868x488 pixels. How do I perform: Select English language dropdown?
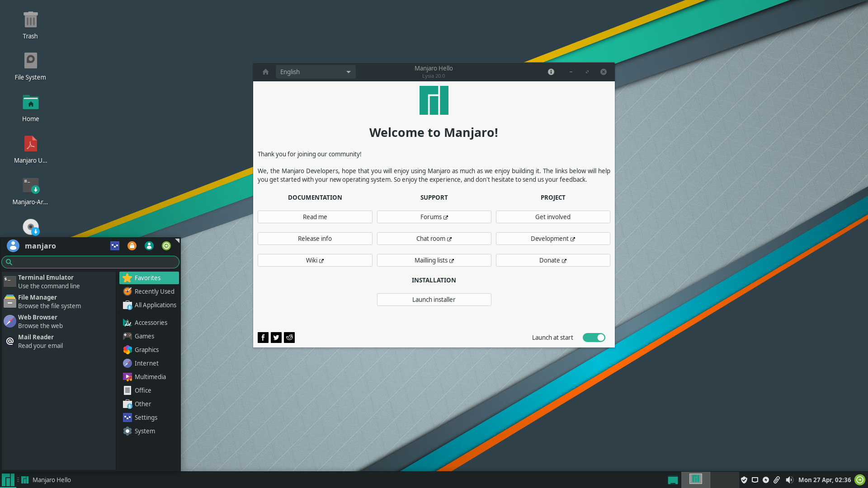313,71
